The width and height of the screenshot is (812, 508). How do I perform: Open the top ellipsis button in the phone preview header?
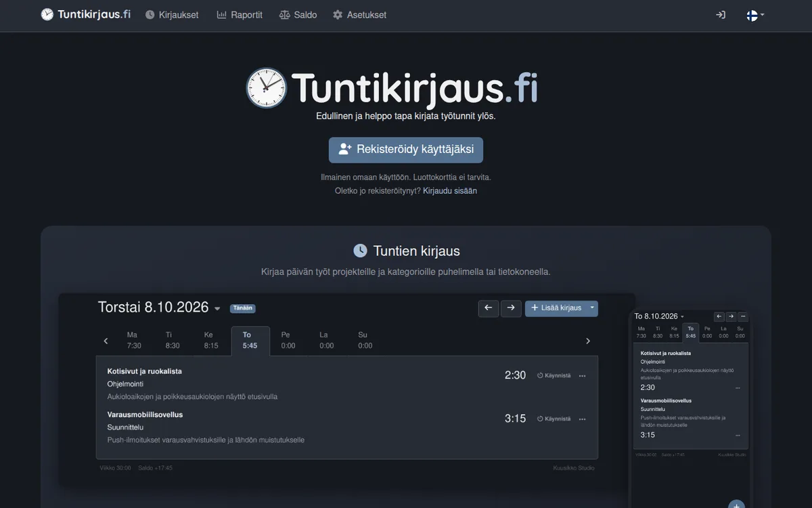click(x=742, y=316)
